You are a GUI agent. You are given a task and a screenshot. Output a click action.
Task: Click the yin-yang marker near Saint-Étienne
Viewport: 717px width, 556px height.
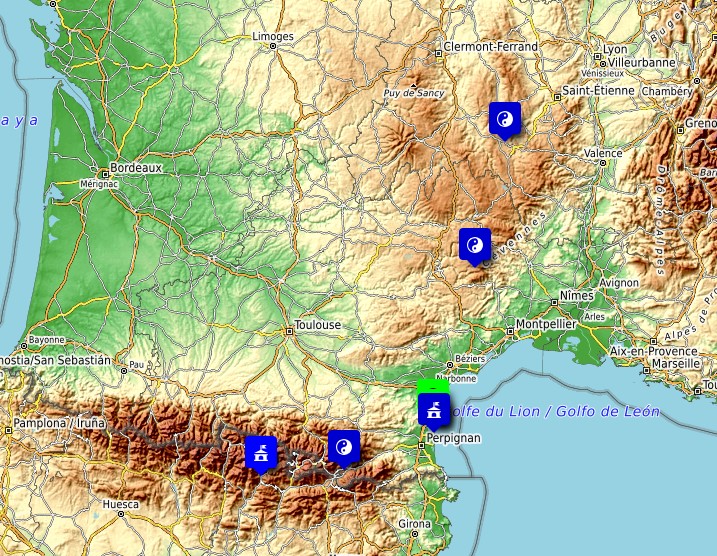pyautogui.click(x=505, y=118)
